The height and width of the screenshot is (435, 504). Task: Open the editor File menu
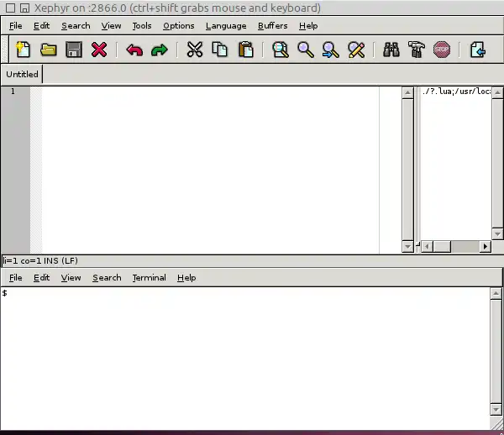point(16,26)
